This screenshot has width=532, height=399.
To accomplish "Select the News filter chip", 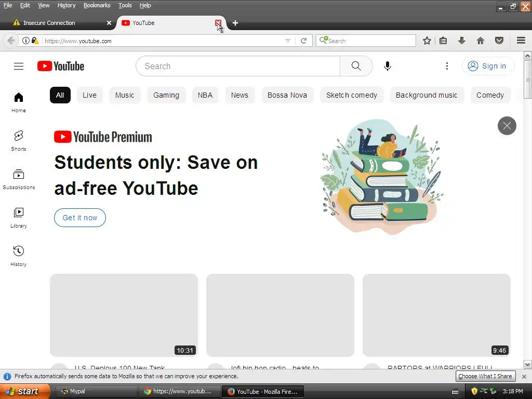I will (240, 95).
